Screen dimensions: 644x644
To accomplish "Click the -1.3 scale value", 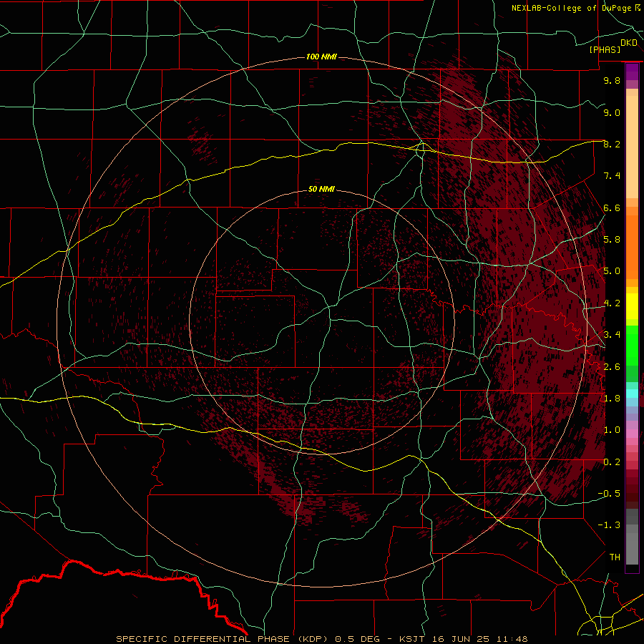I will click(x=609, y=525).
